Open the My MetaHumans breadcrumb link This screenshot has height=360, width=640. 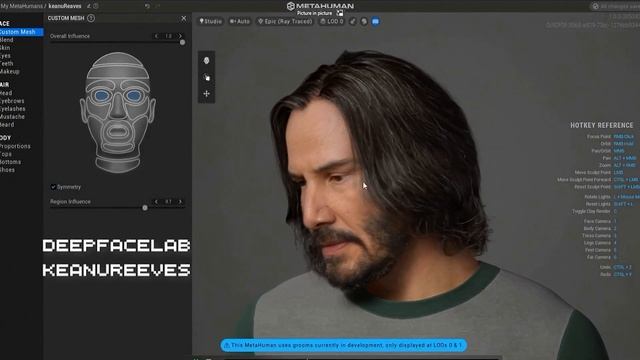point(21,6)
